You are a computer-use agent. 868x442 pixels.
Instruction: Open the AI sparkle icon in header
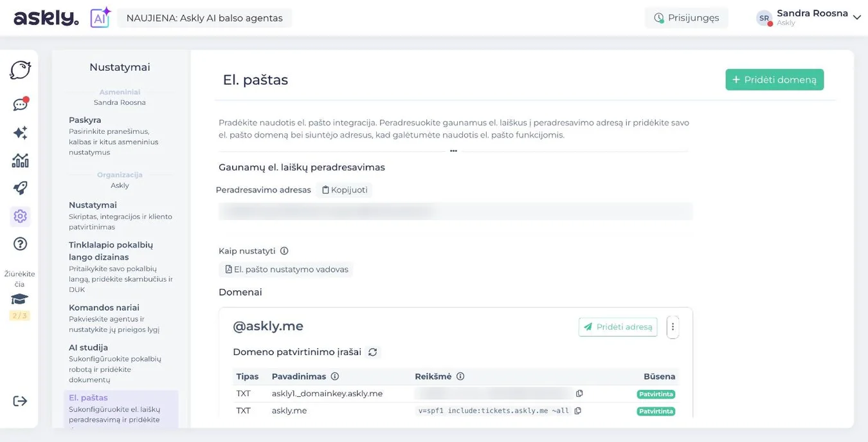pyautogui.click(x=100, y=17)
